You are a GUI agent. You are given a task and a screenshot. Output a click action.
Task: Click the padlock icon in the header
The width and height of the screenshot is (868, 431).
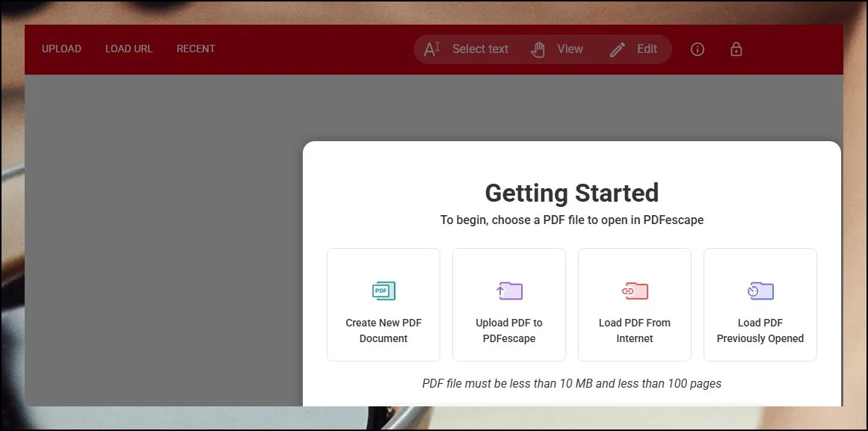(x=736, y=50)
